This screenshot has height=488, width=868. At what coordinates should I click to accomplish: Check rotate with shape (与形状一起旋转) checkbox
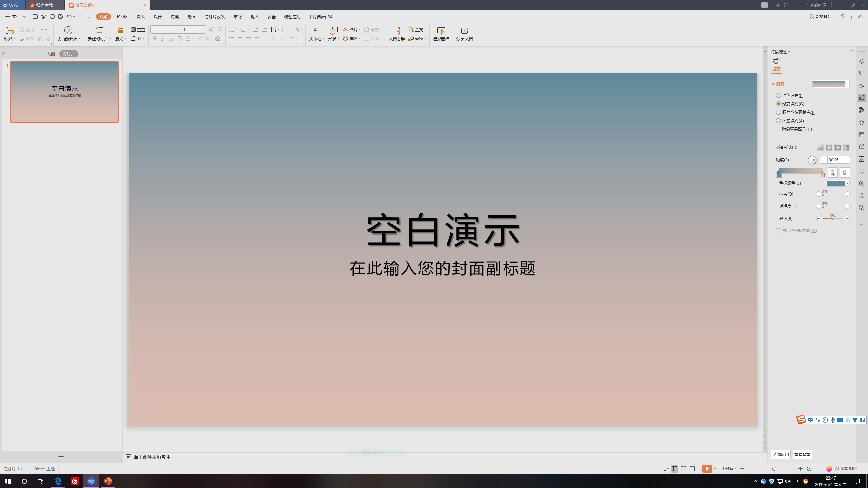pos(778,231)
